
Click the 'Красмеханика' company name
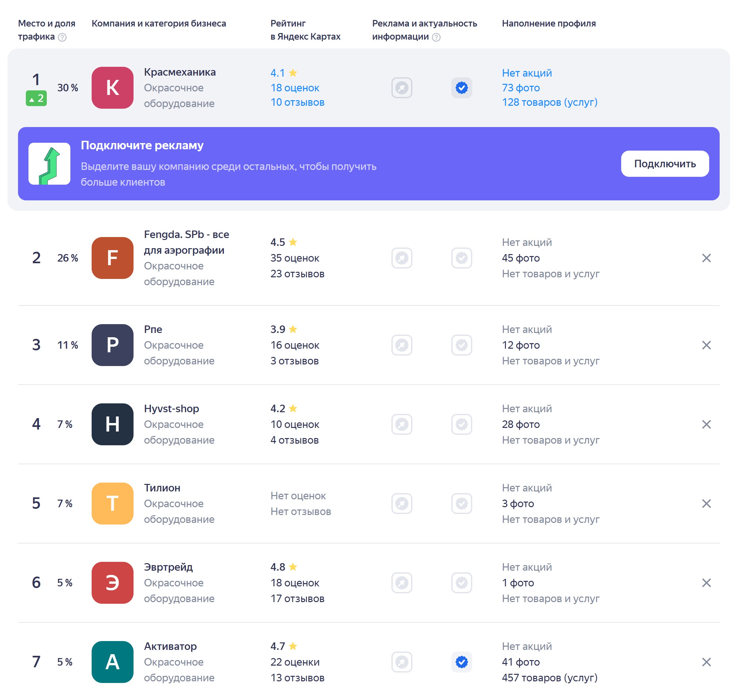point(180,72)
